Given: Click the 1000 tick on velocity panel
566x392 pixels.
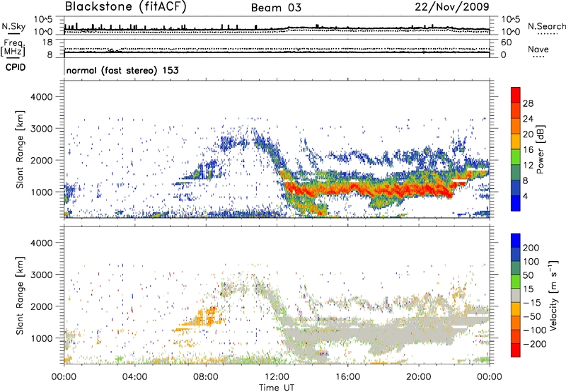Looking at the screenshot, I should click(x=42, y=338).
